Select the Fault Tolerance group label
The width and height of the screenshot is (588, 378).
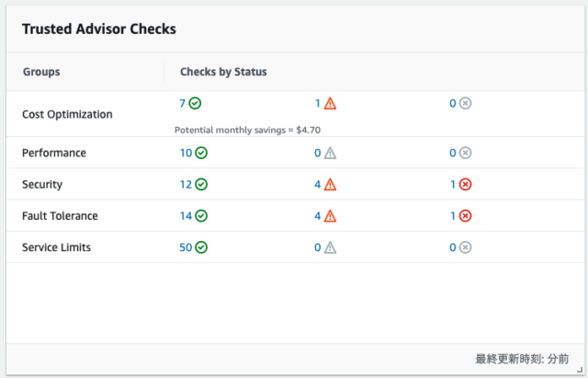click(60, 216)
